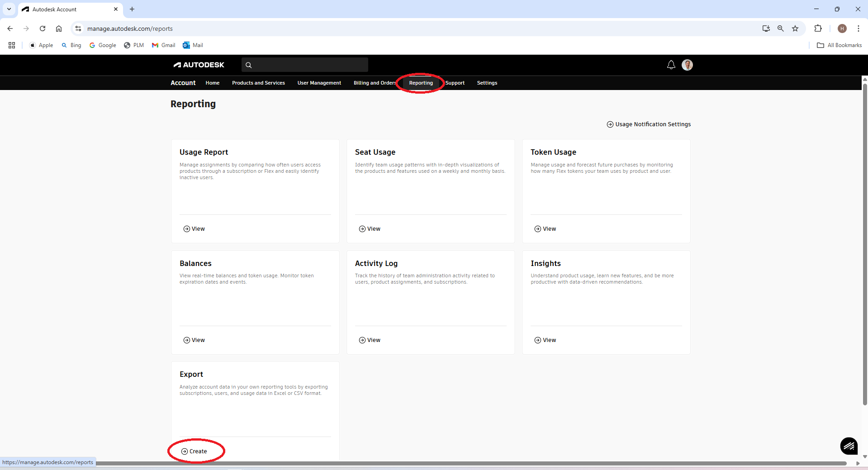
Task: Open the All Bookmarks folder
Action: tap(840, 45)
